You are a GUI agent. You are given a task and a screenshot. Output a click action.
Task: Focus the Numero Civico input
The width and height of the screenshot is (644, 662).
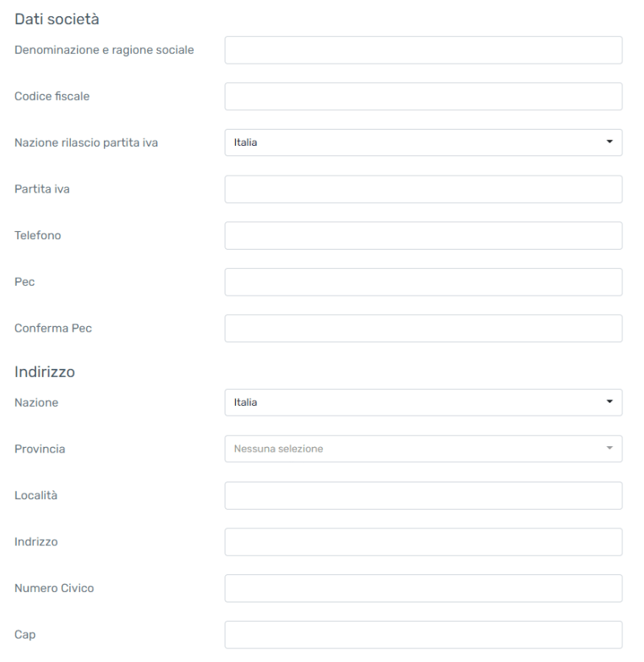[x=423, y=589]
